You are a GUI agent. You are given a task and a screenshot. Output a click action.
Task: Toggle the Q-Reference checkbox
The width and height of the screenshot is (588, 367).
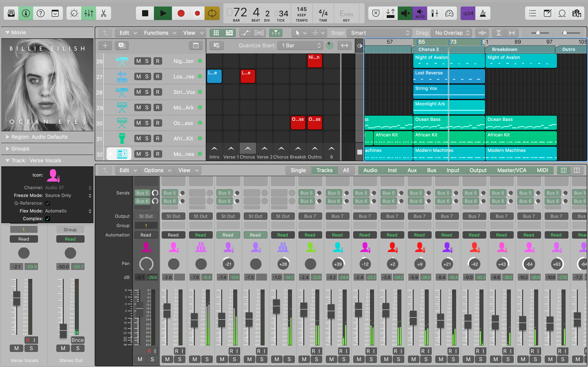pyautogui.click(x=48, y=203)
